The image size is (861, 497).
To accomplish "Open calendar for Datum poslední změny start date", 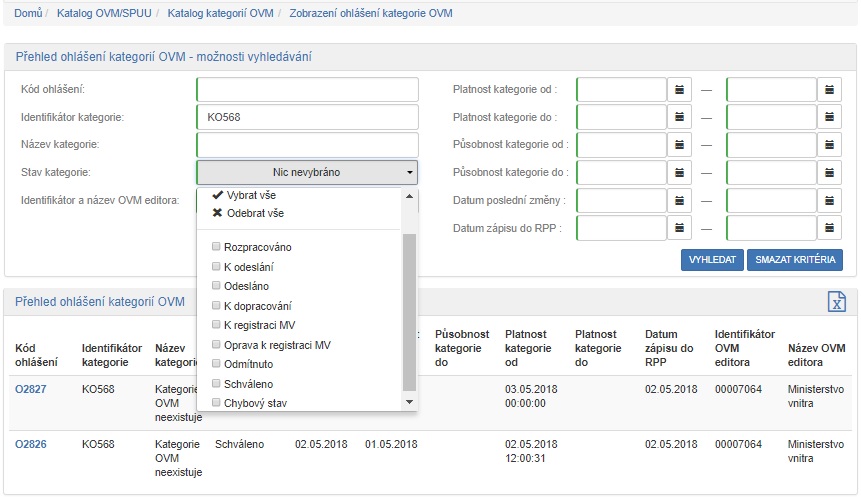I will pyautogui.click(x=680, y=200).
